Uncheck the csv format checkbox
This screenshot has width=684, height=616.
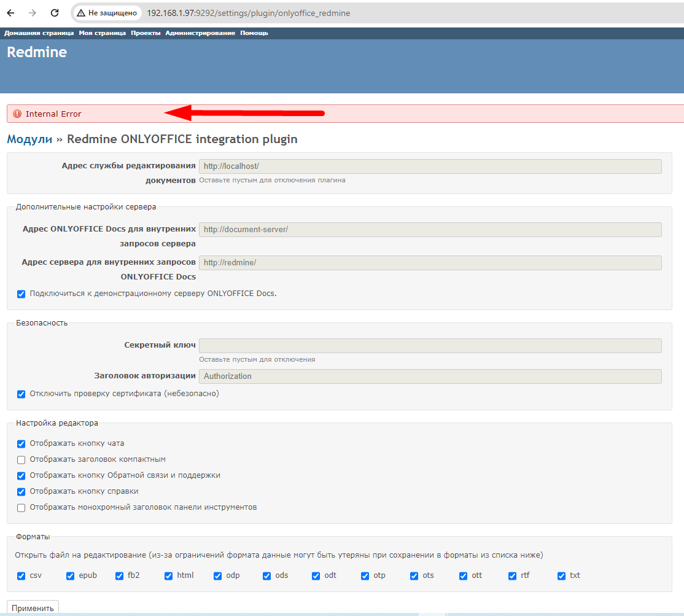[x=21, y=576]
